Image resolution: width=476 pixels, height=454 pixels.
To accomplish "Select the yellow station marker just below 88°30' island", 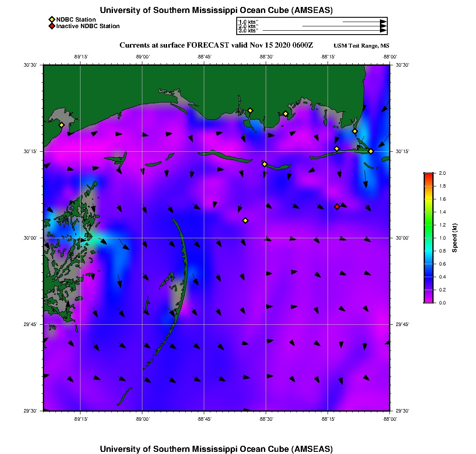I will point(264,164).
